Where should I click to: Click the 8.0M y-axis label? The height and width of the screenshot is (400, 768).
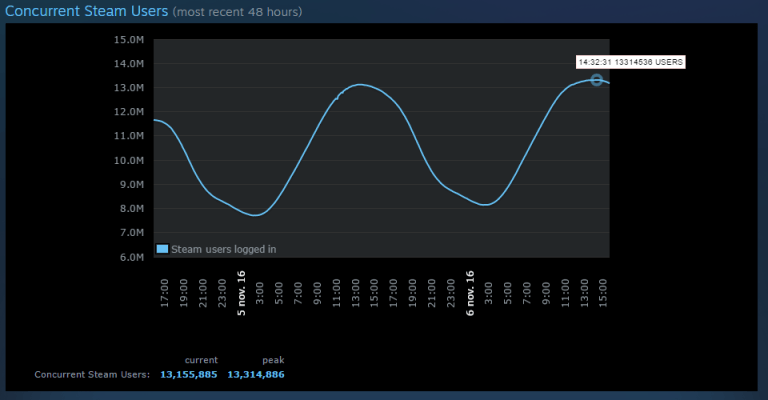pyautogui.click(x=131, y=209)
